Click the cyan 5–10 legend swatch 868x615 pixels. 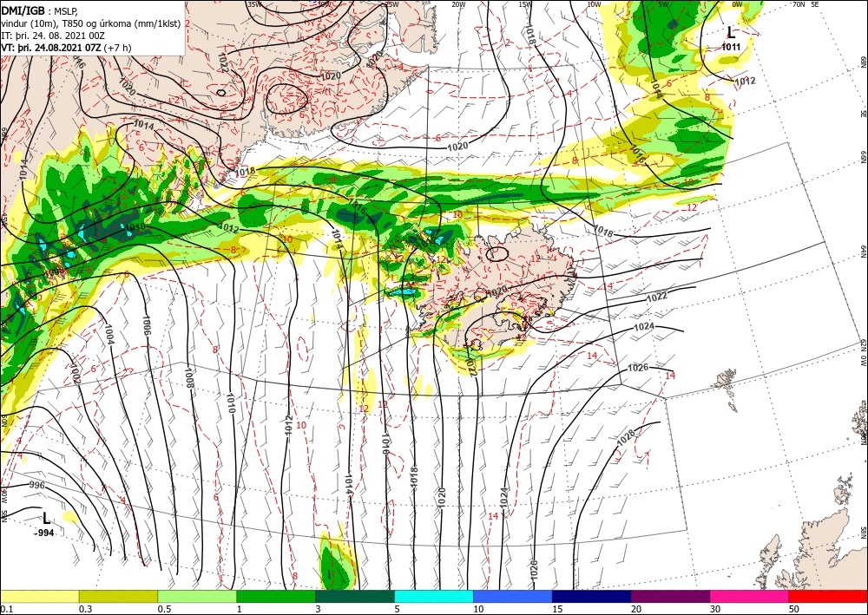[434, 597]
